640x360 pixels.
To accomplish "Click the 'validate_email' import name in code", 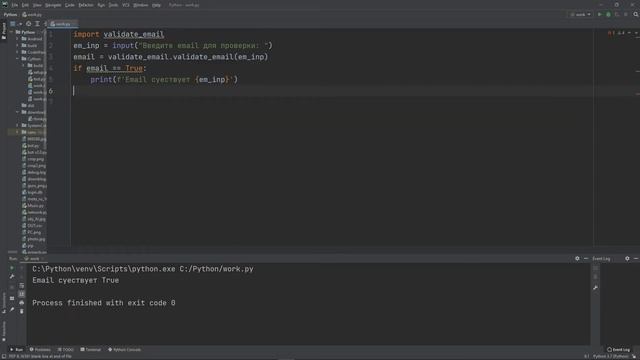I will point(133,34).
